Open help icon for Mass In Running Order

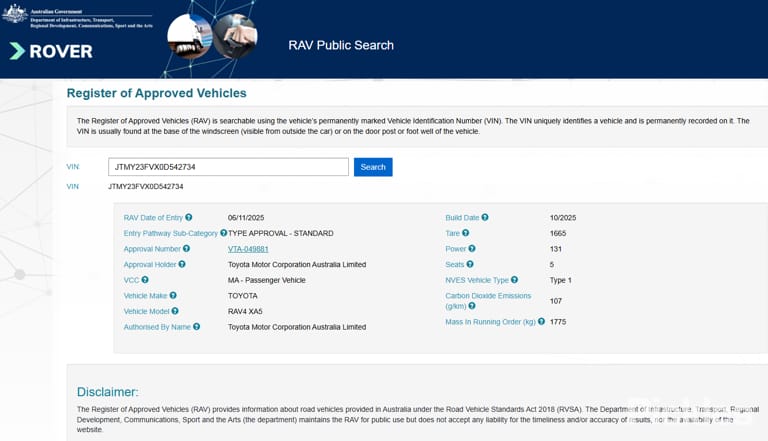[541, 321]
